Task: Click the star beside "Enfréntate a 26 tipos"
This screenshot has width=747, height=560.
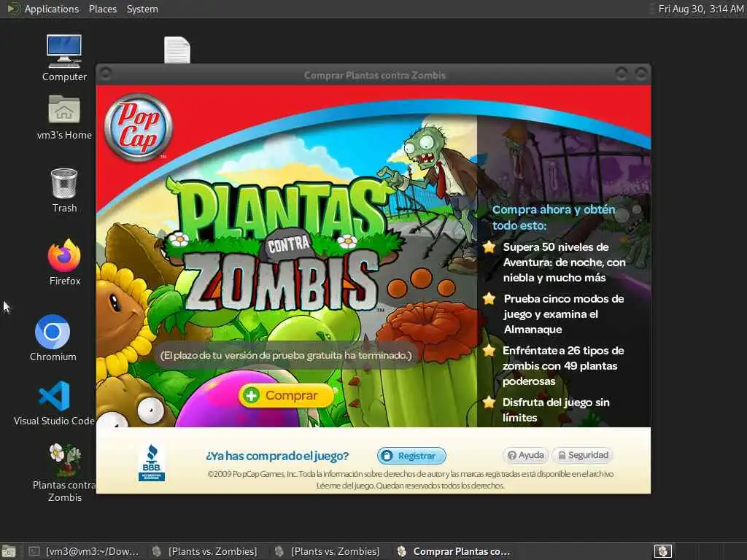Action: point(489,351)
